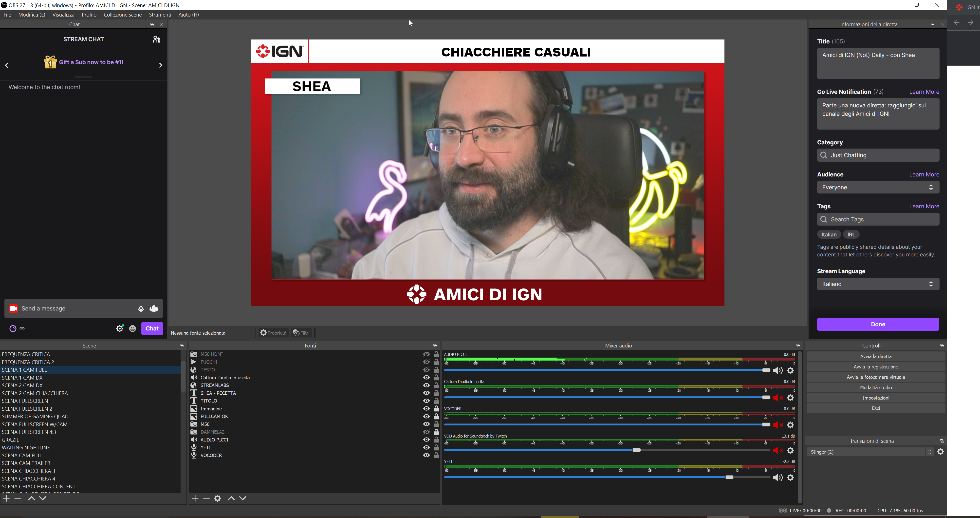Open the File menu
Viewport: 980px width, 518px height.
(7, 15)
